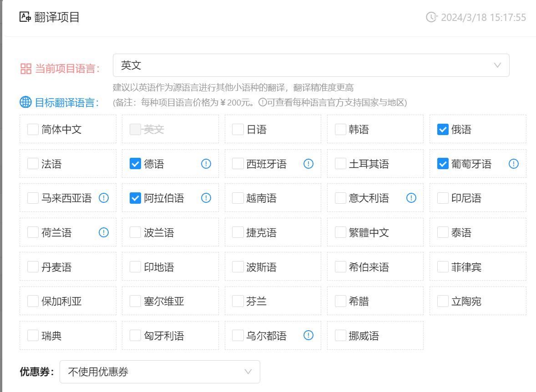Show info icon for 阿拉伯语
This screenshot has width=536, height=392.
click(x=206, y=198)
